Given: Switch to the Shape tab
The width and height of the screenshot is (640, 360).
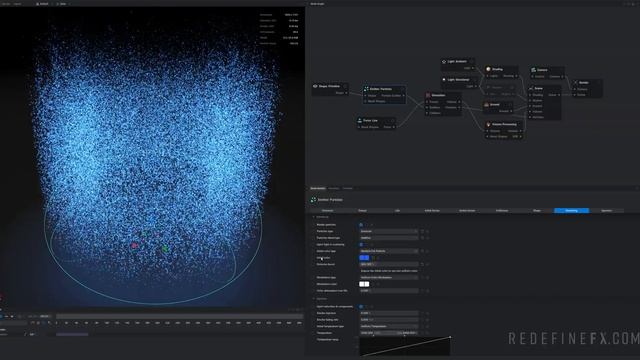Looking at the screenshot, I should click(x=537, y=211).
